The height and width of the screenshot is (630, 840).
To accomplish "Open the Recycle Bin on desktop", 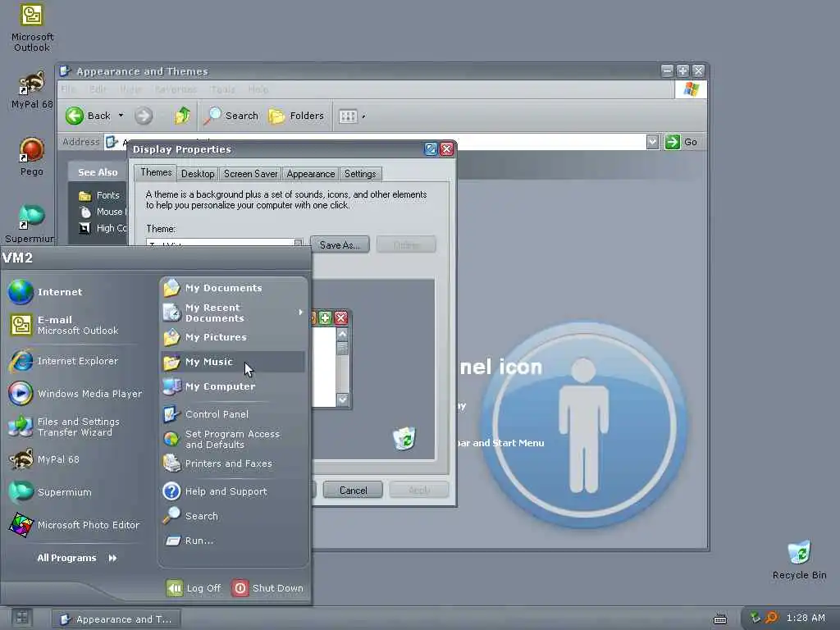I will [x=799, y=559].
